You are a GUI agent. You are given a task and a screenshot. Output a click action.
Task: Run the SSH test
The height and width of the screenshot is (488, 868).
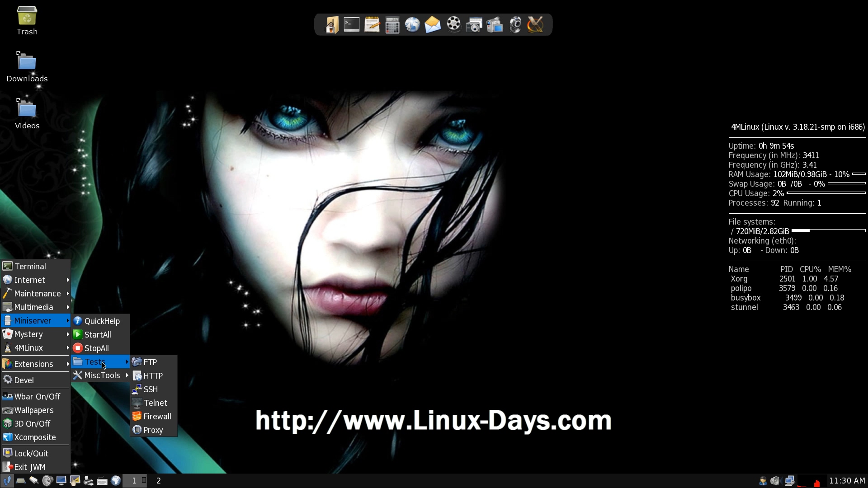click(154, 389)
